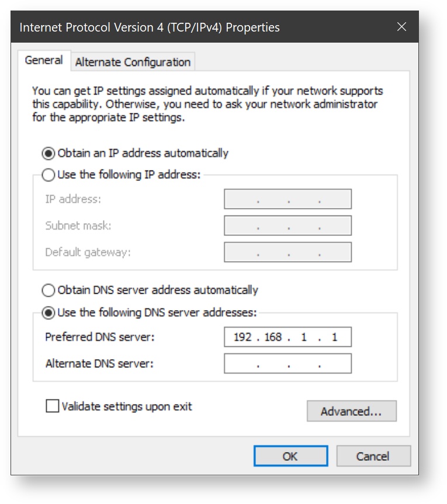
Task: Click the Subnet mask input field
Action: 287,226
